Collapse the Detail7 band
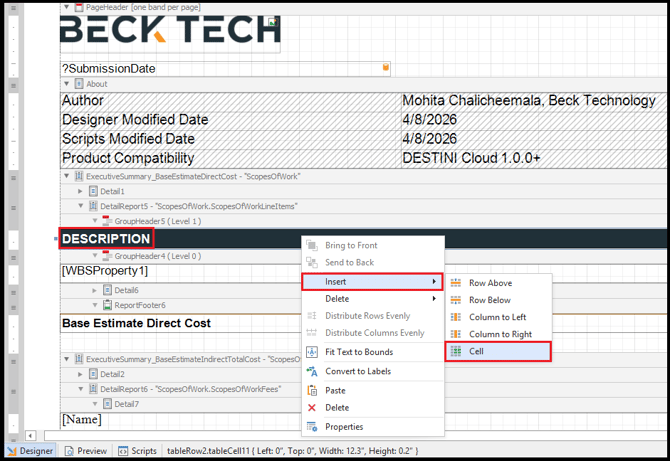 95,404
